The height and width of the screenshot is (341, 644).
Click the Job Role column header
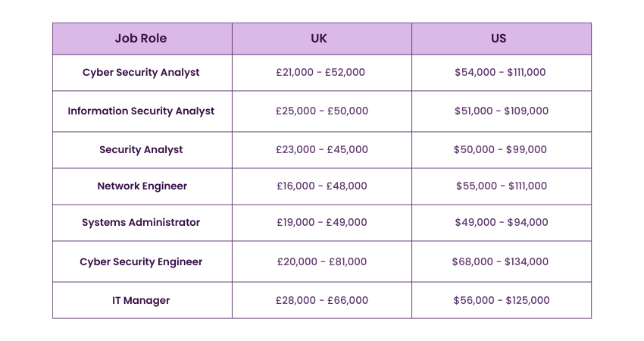pos(141,38)
